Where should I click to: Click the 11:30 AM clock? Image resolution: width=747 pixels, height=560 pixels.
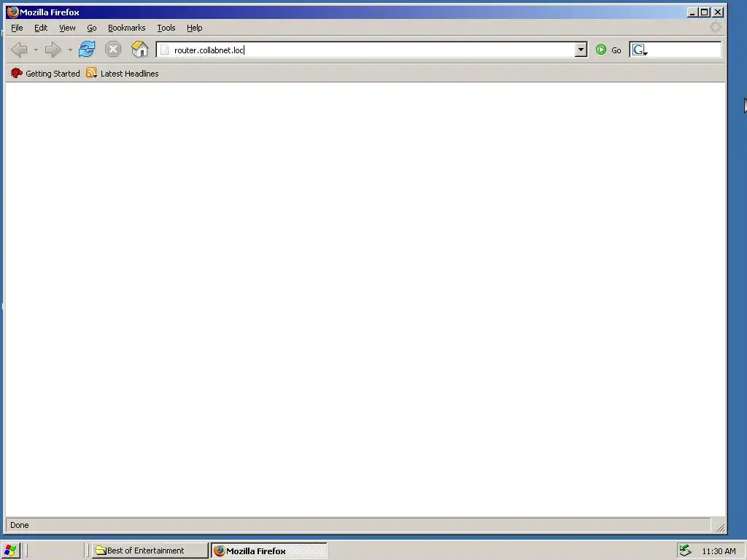[x=719, y=551]
